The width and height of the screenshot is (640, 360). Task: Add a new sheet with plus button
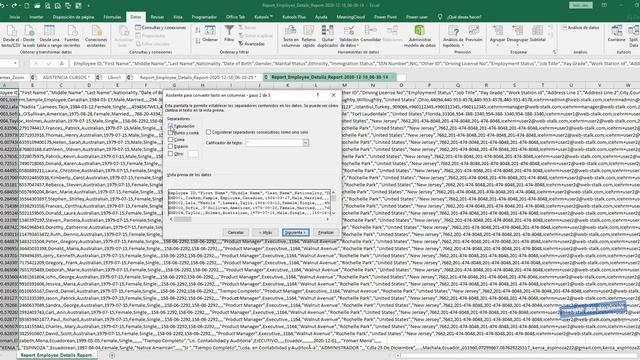pos(112,356)
